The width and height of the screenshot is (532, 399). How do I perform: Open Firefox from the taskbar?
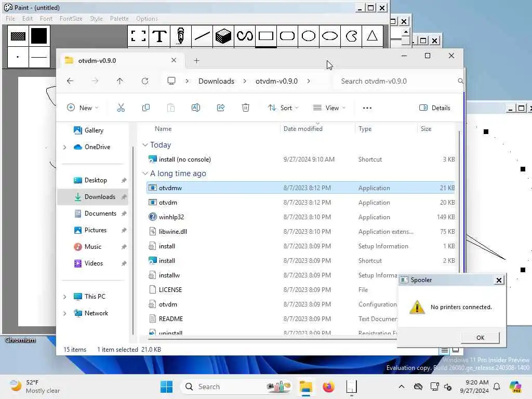[x=328, y=387]
